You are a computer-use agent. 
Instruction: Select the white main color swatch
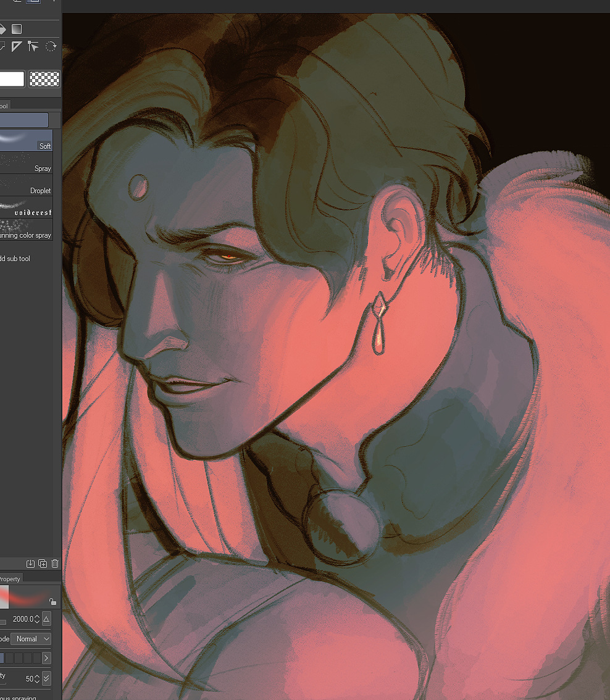point(12,79)
